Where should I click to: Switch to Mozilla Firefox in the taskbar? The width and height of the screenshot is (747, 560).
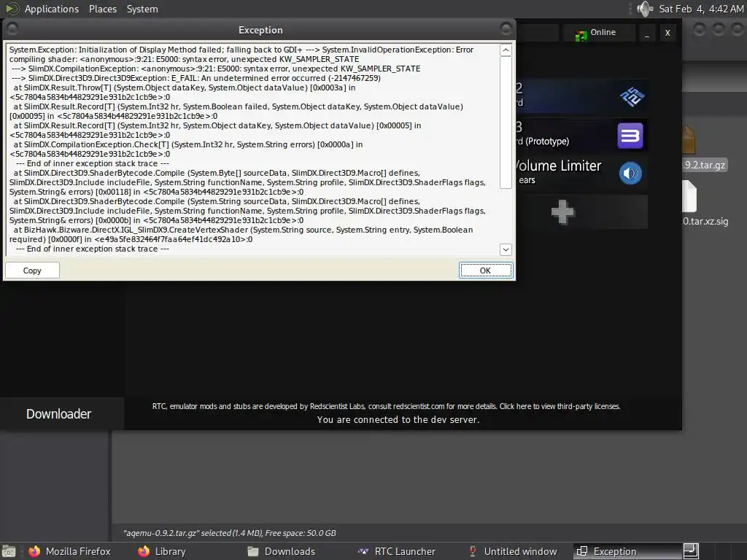click(x=69, y=551)
